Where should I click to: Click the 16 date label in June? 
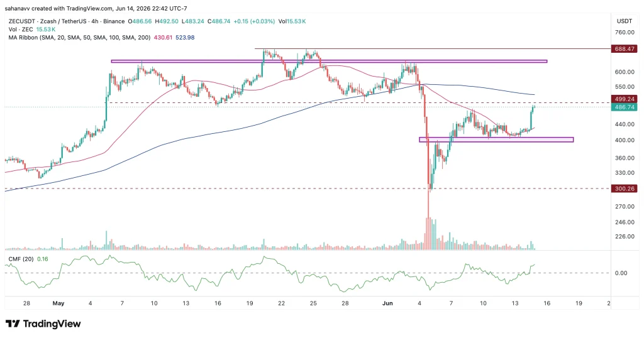coord(547,303)
